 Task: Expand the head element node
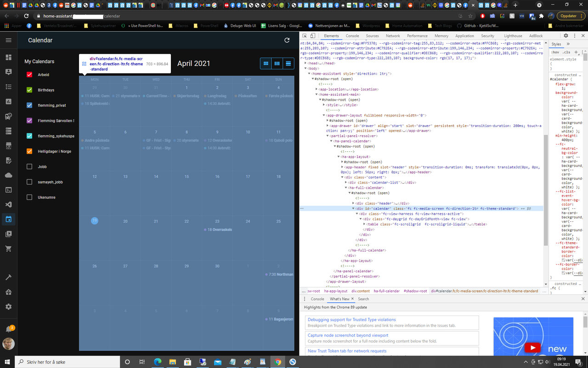click(306, 63)
